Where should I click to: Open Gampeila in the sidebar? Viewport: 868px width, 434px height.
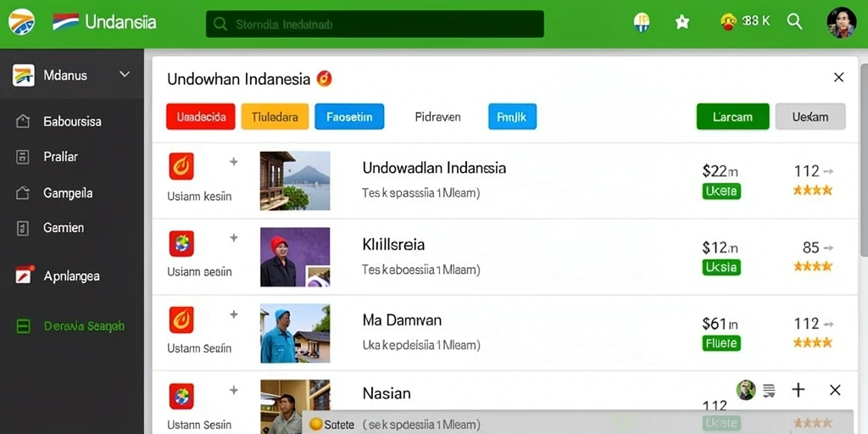pos(68,193)
